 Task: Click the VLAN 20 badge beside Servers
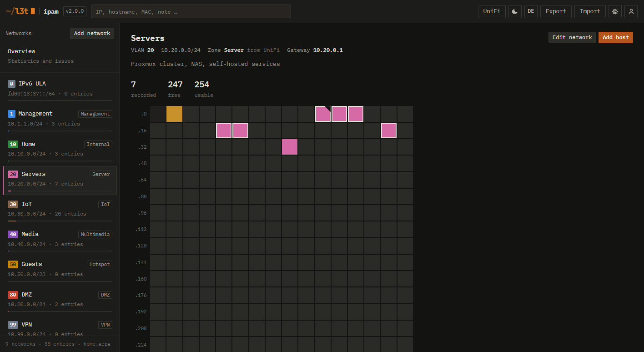pos(13,174)
